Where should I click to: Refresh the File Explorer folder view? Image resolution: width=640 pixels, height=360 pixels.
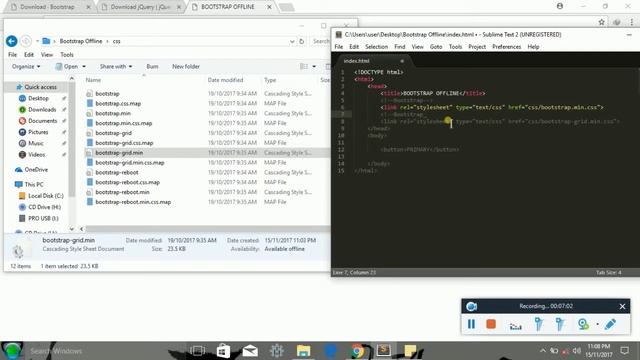point(302,41)
